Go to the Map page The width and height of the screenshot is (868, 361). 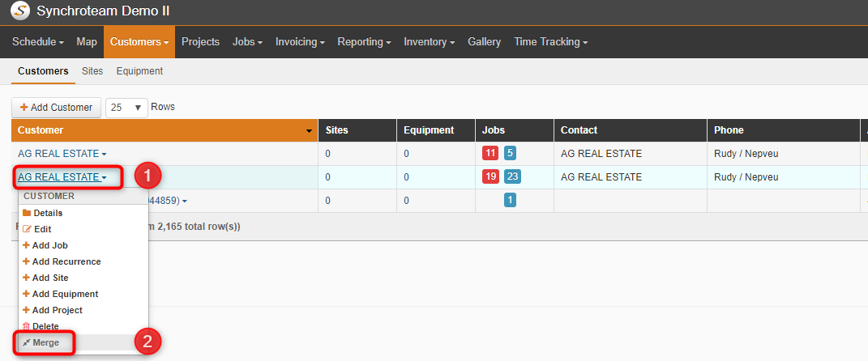coord(87,41)
